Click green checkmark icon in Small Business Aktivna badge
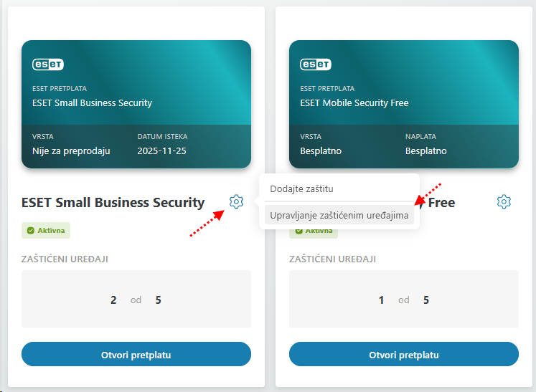The width and height of the screenshot is (536, 392). 31,231
